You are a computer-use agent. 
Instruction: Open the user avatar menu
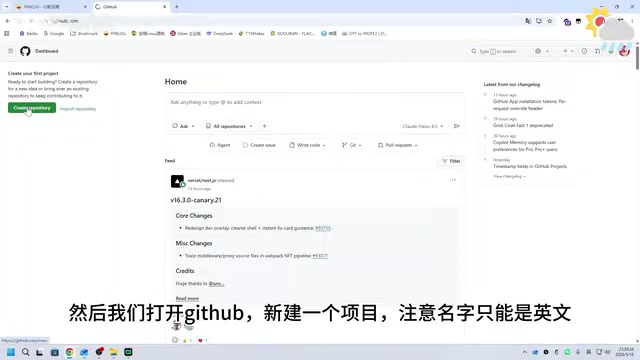[624, 51]
